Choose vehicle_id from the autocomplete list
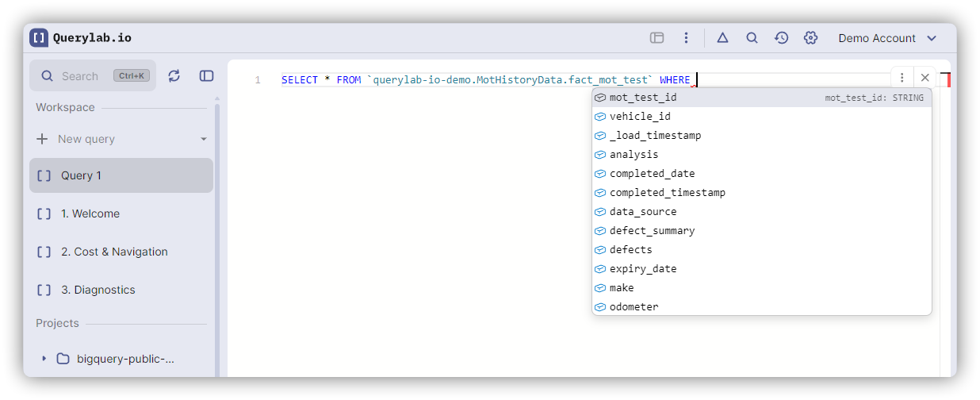The image size is (980, 400). pyautogui.click(x=640, y=117)
